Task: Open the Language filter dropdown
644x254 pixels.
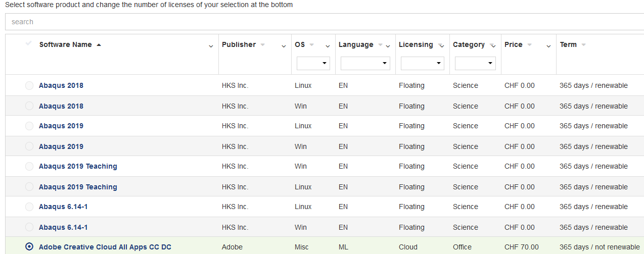Action: point(365,63)
